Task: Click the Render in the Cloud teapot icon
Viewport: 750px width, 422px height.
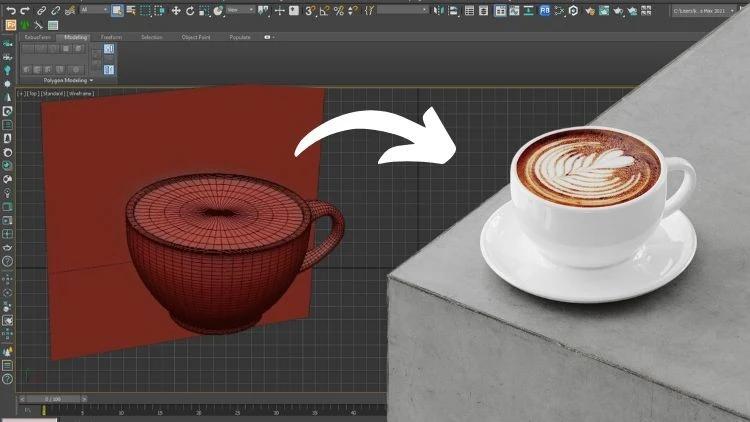Action: pos(632,10)
